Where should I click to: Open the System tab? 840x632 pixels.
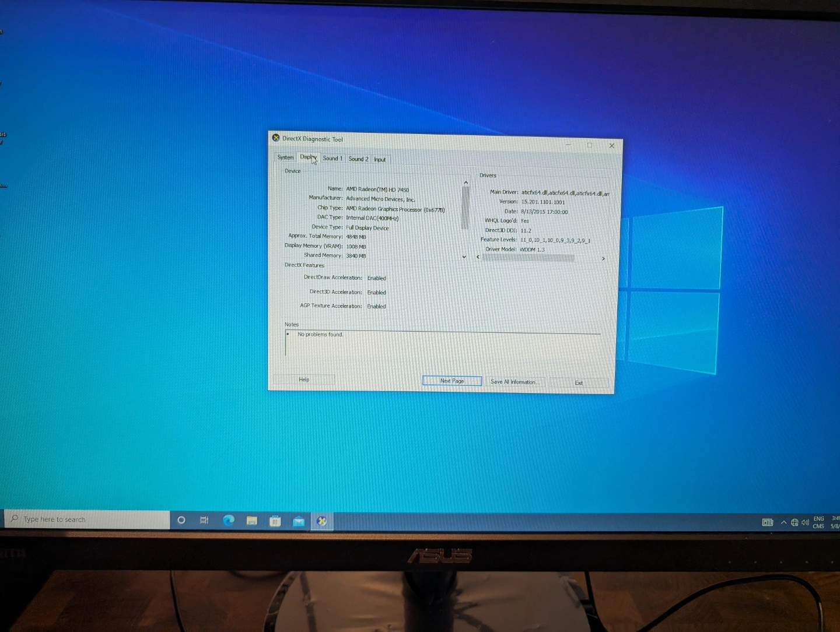[285, 157]
